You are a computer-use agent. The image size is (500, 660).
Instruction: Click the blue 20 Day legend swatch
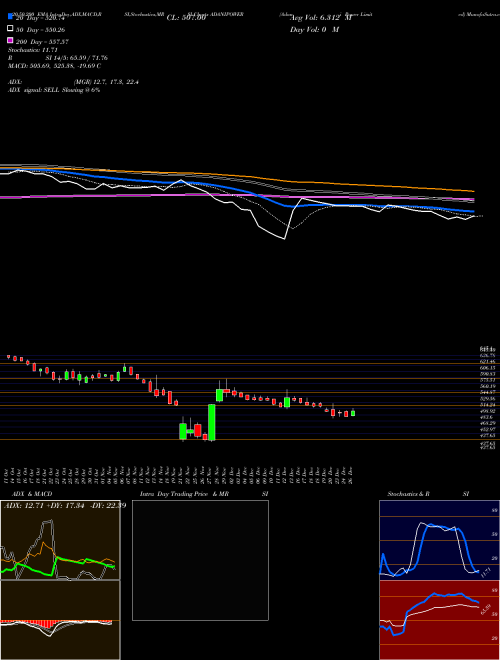click(10, 17)
